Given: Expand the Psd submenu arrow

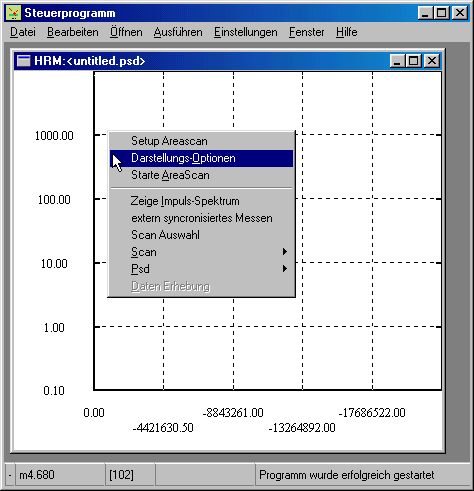Looking at the screenshot, I should [284, 269].
